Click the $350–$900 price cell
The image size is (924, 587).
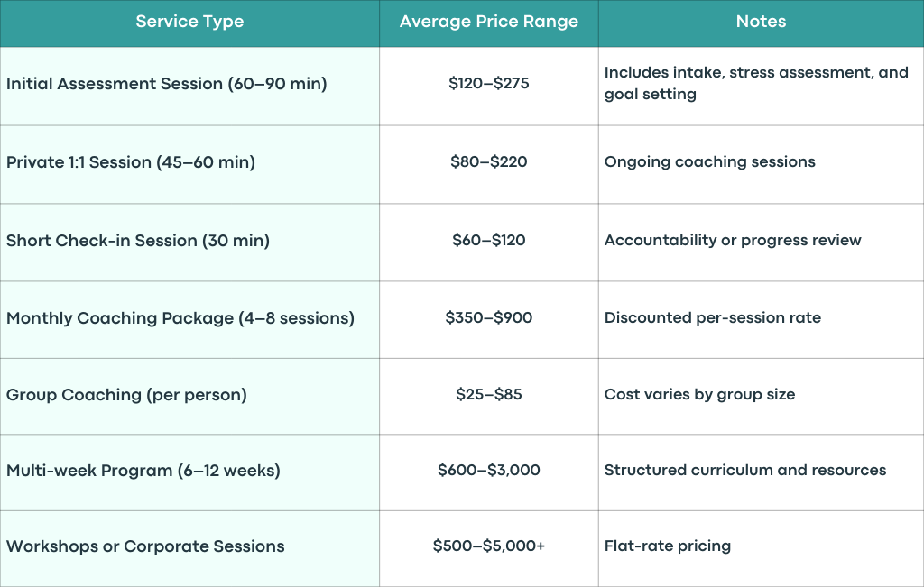489,319
